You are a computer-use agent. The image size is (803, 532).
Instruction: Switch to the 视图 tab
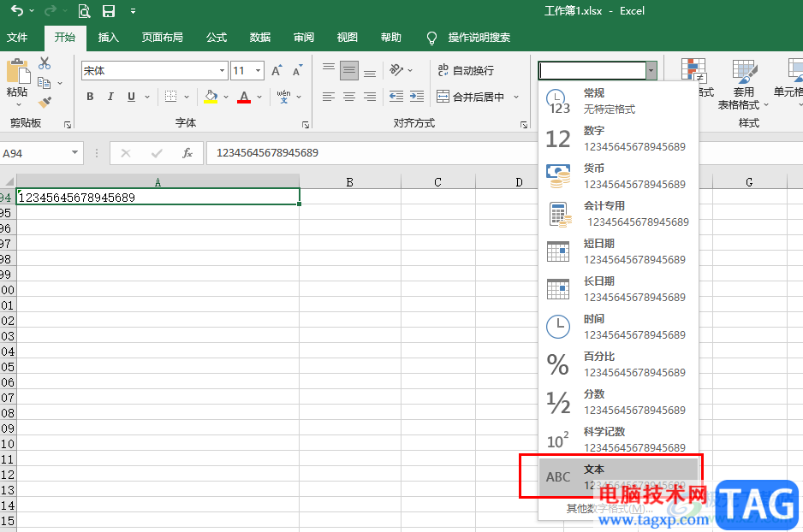[347, 38]
